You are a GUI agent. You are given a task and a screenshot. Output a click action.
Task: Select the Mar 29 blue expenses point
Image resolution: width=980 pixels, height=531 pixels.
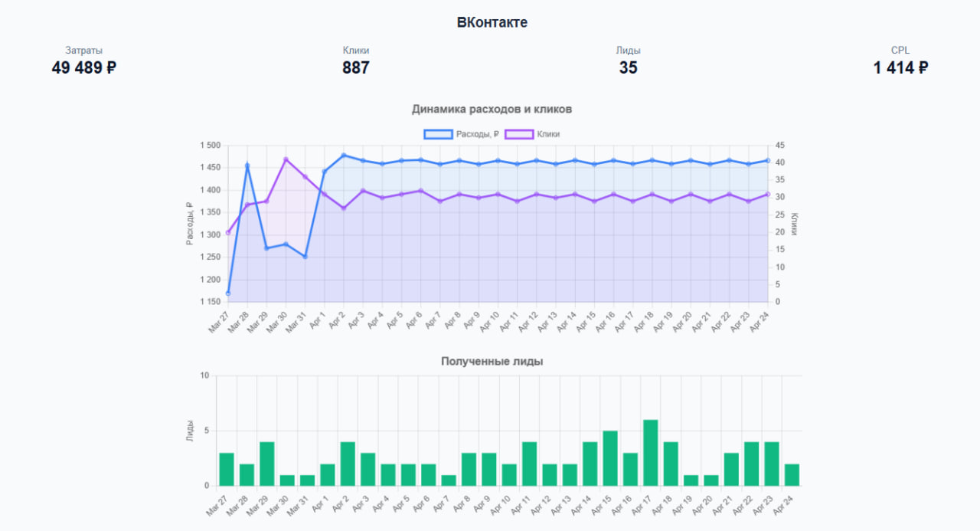tap(266, 248)
